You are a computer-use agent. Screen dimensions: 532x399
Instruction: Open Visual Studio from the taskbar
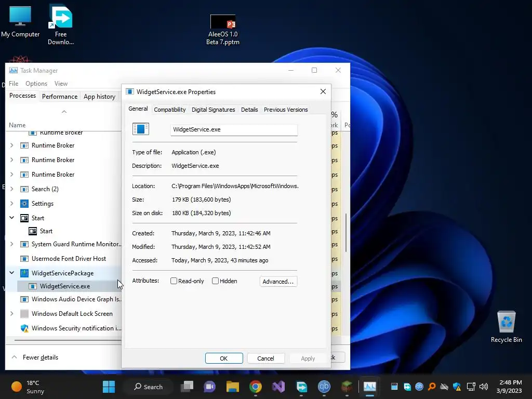[x=278, y=387]
